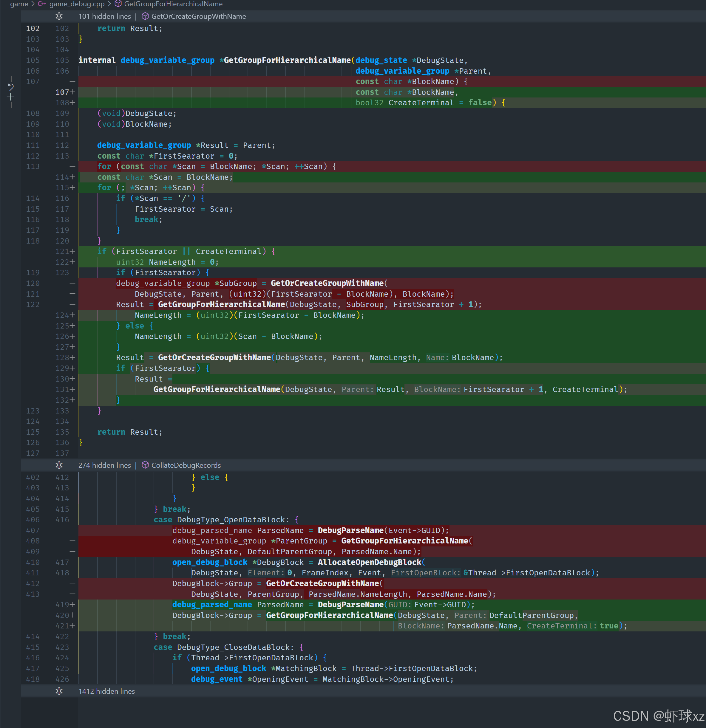Click unfold icon beside 1412 hidden lines
This screenshot has height=728, width=706.
(x=59, y=691)
